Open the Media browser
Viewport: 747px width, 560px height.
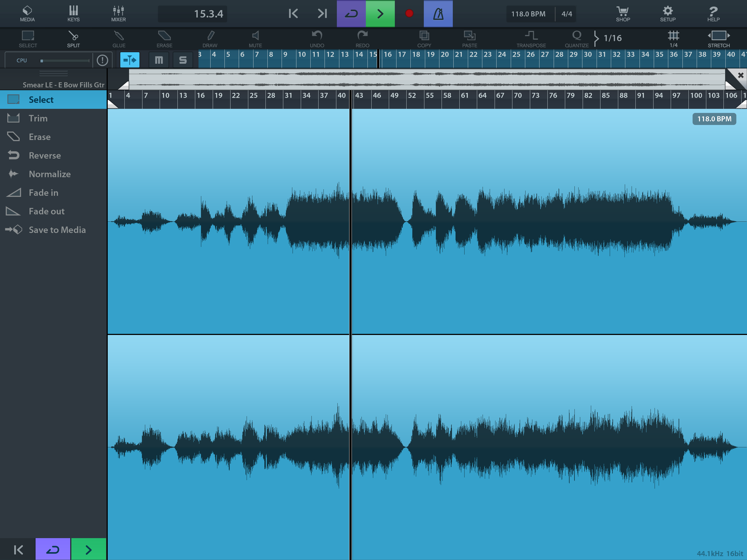(27, 13)
